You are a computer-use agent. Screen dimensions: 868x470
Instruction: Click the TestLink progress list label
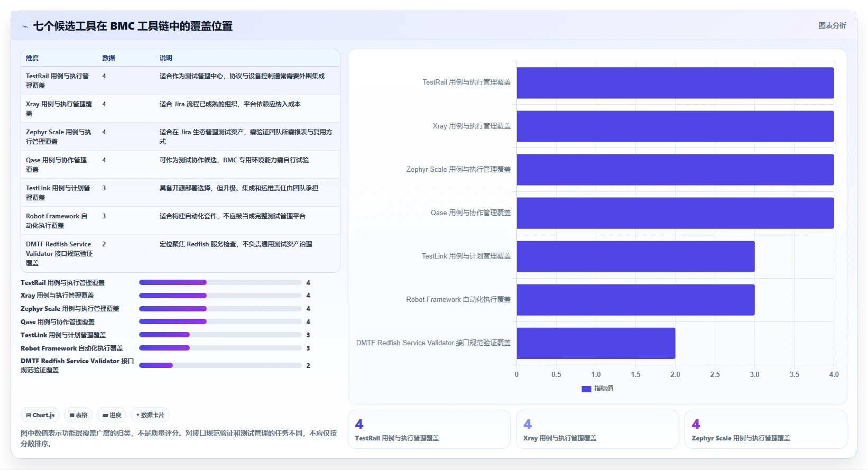63,335
